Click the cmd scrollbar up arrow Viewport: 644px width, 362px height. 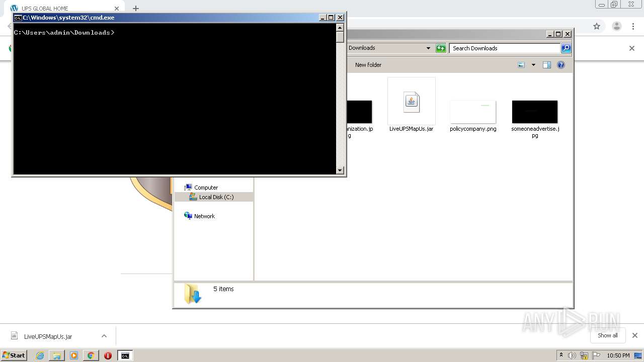pyautogui.click(x=340, y=27)
